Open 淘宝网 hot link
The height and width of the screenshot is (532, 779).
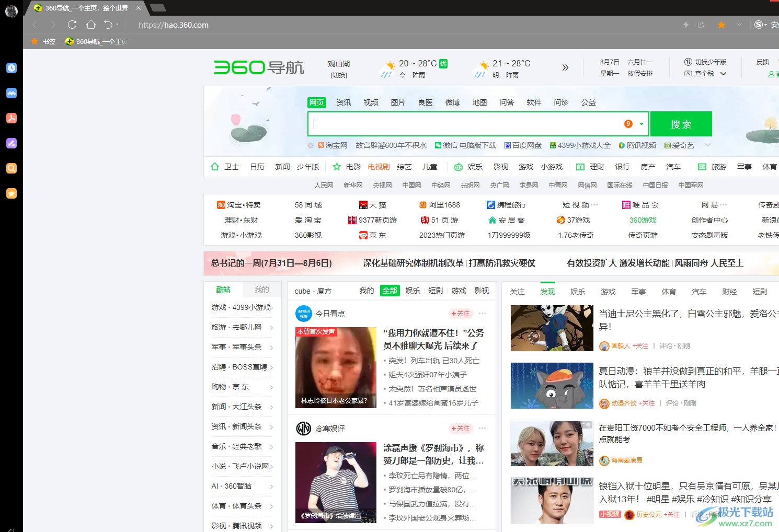coord(333,145)
